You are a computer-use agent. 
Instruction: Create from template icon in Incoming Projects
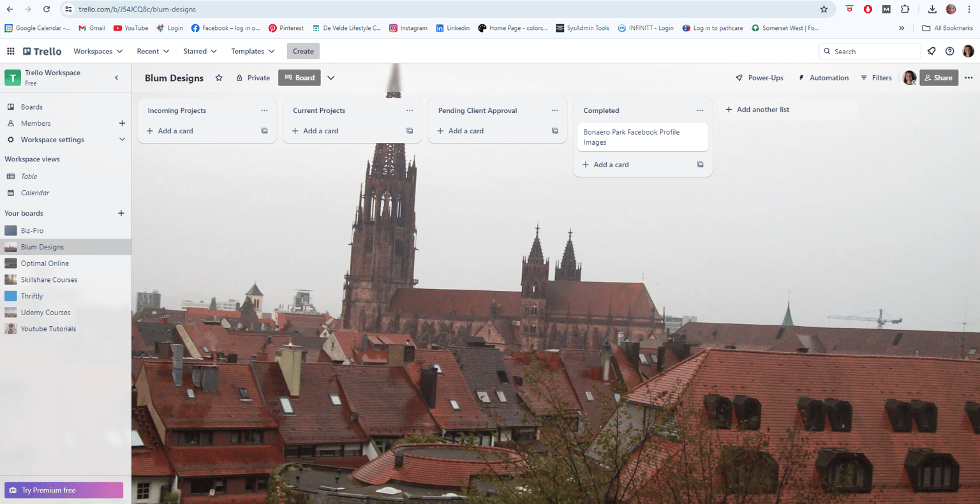pos(264,131)
